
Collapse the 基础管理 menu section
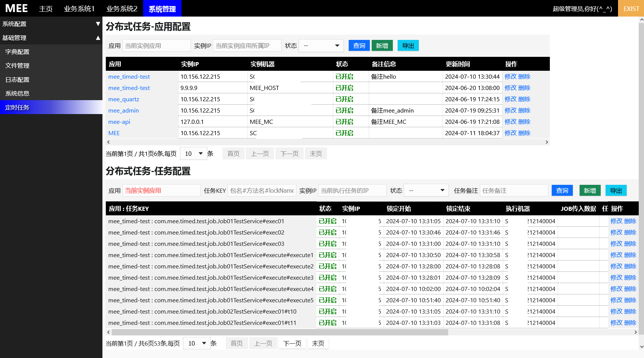pos(51,38)
